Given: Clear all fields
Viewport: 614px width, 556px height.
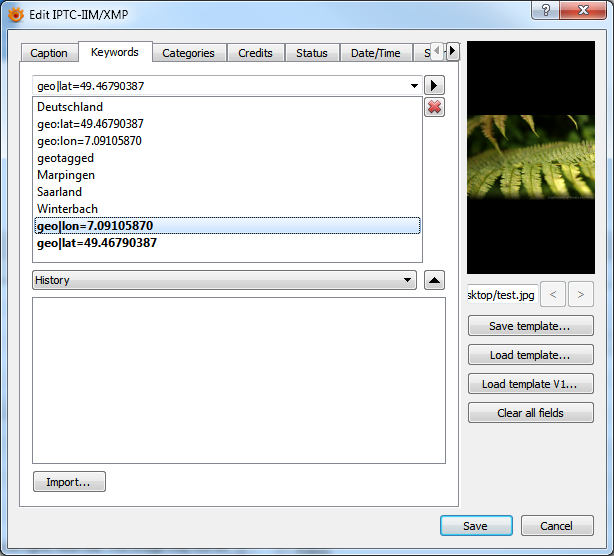Looking at the screenshot, I should point(531,413).
